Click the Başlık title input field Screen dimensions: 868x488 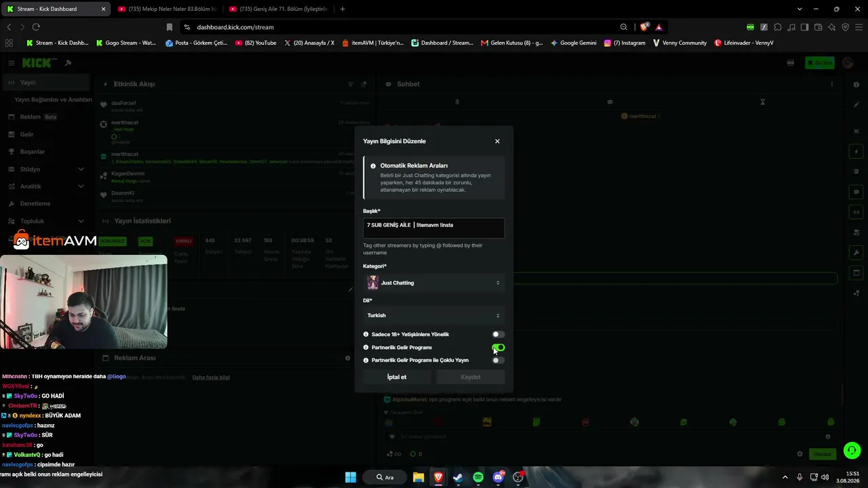433,228
